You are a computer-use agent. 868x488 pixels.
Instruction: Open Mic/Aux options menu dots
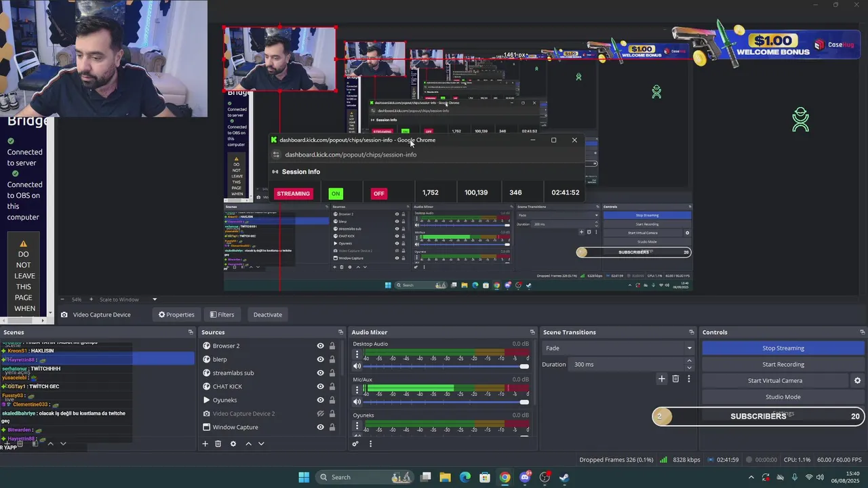pos(357,390)
